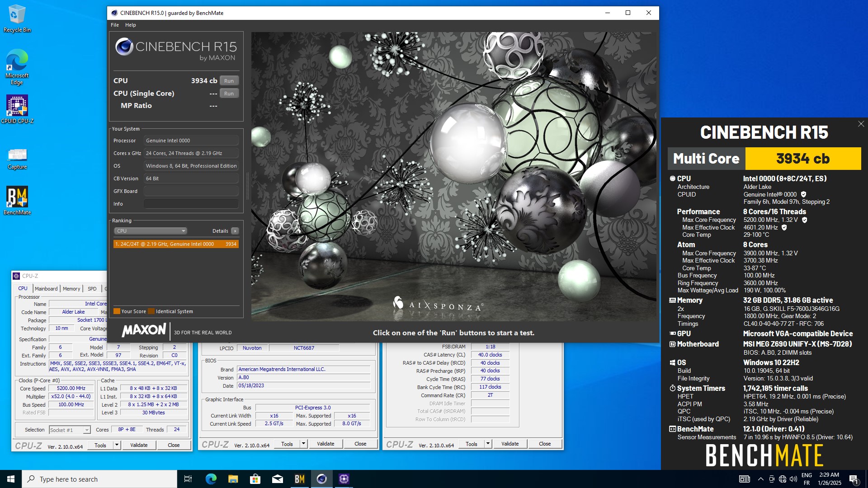Open Tools dropdown arrow, Memory CPU-Z
Viewport: 868px width, 488px height.
point(488,444)
